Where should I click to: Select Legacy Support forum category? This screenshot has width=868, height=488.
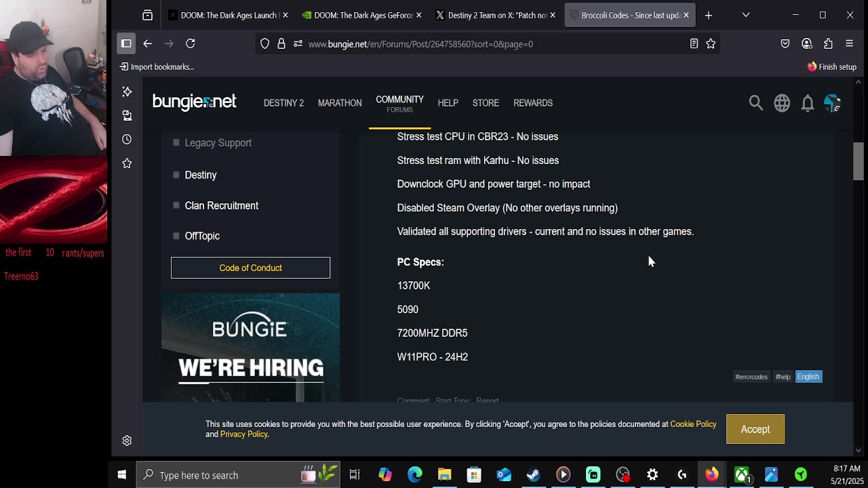218,143
